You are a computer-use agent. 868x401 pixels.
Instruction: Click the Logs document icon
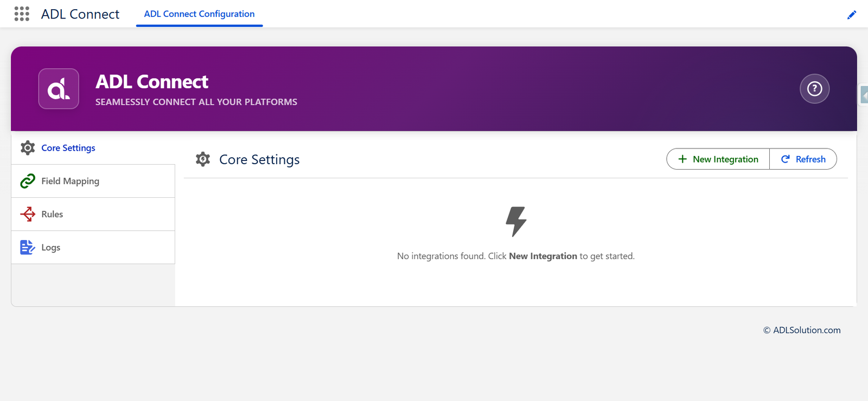(x=28, y=247)
